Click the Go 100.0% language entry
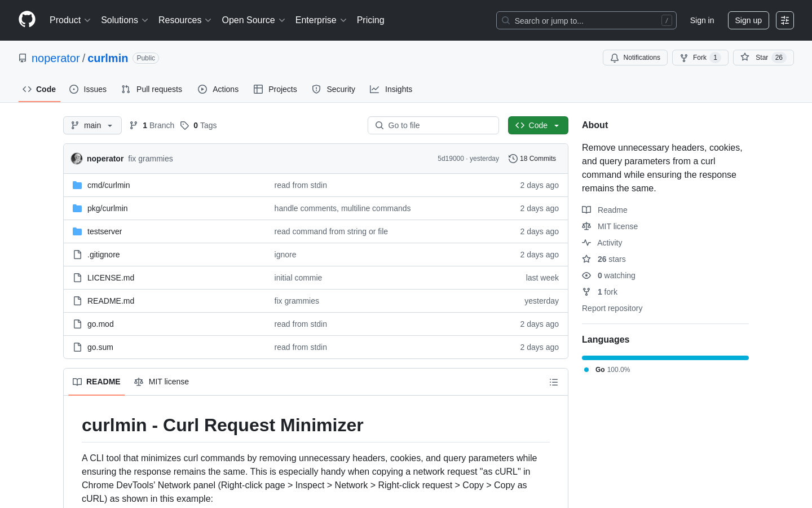812x508 pixels. click(x=607, y=370)
